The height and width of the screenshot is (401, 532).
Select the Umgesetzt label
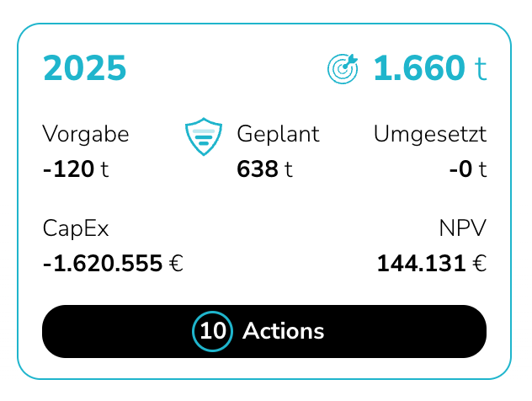(430, 135)
